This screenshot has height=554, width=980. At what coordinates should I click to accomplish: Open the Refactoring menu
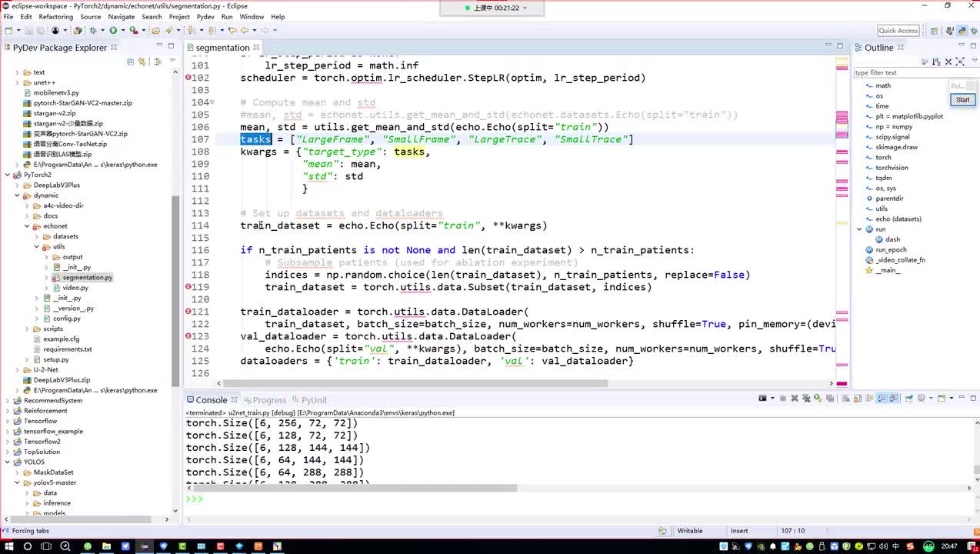[x=55, y=17]
